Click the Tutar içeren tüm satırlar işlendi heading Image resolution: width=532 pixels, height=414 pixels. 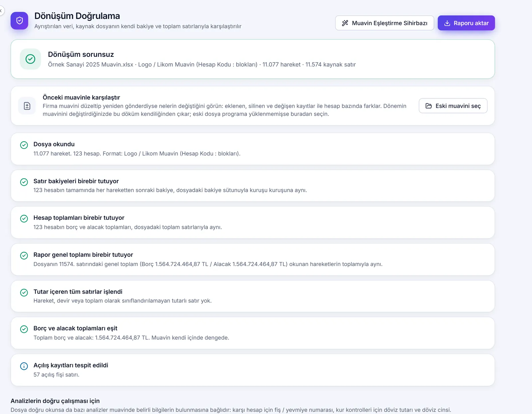click(78, 291)
